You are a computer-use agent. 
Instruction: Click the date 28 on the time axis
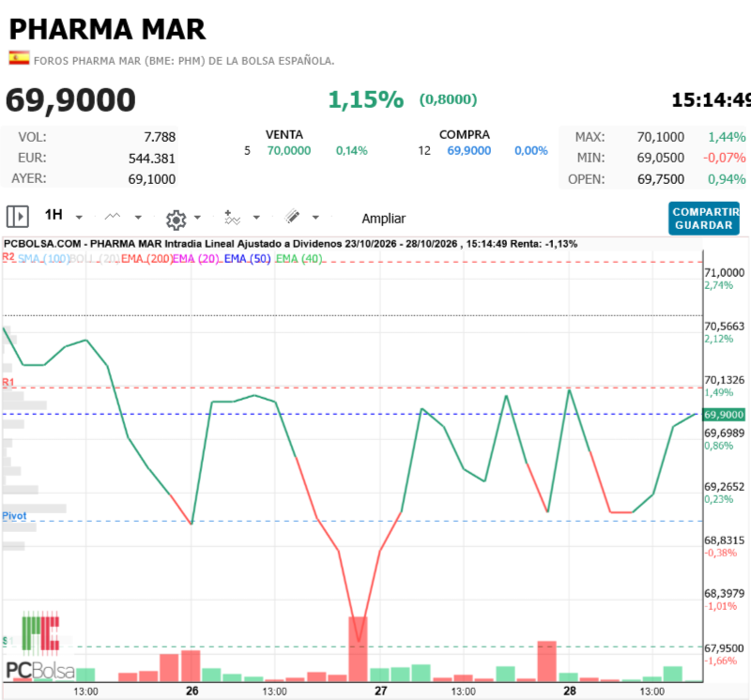pyautogui.click(x=570, y=691)
